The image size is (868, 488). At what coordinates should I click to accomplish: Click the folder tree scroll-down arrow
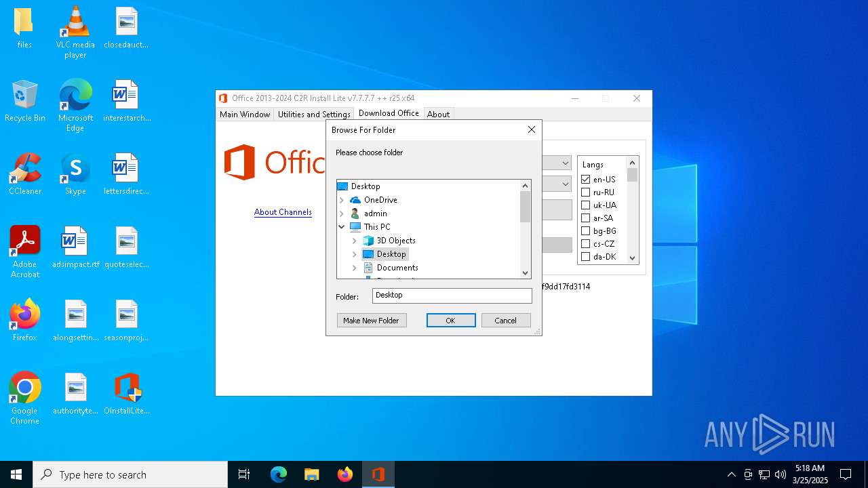(x=525, y=272)
